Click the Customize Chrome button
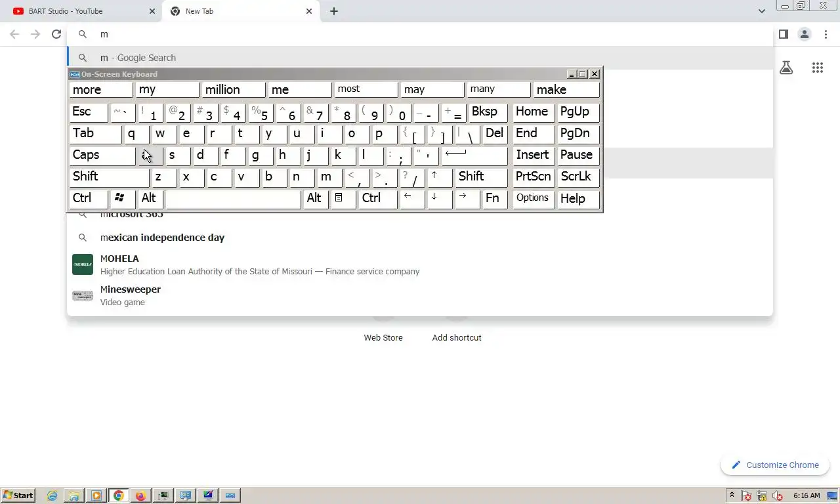This screenshot has height=504, width=840. point(775,465)
